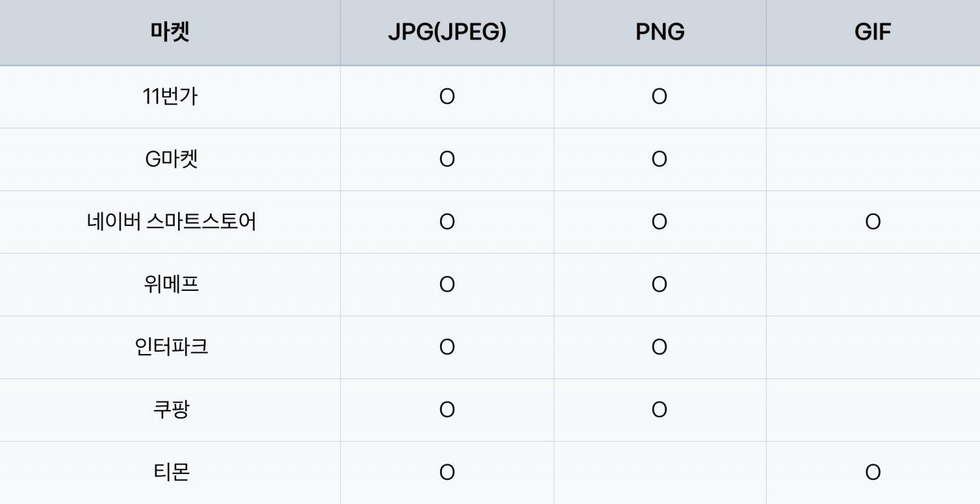Click the JPG mark for 쿠팡

(447, 409)
